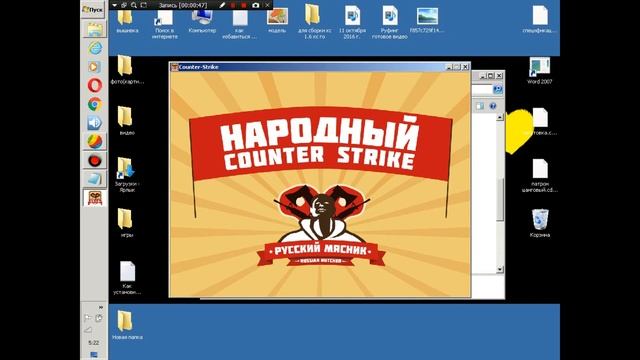This screenshot has height=360, width=640.
Task: Minimize the Counter-Strike window
Action: tap(449, 67)
